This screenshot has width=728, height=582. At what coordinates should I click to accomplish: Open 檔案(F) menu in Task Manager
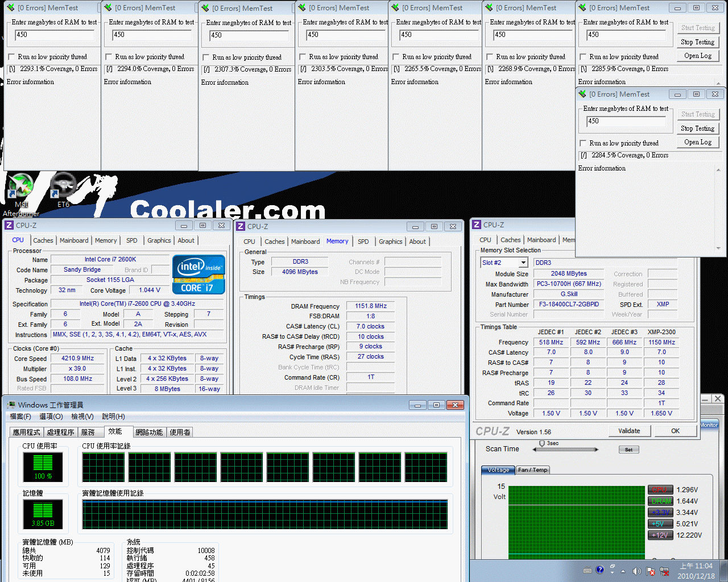[20, 417]
